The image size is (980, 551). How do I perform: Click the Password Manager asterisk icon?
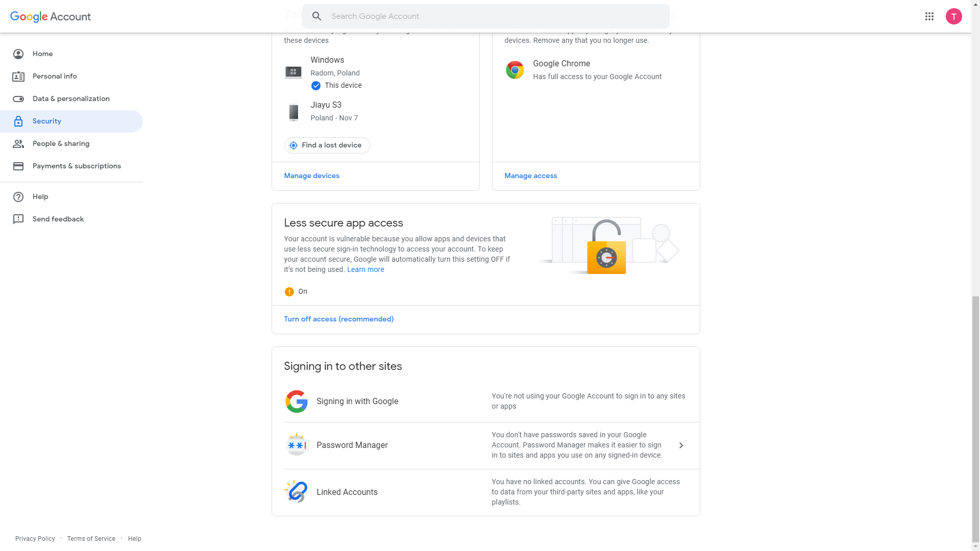tap(297, 445)
